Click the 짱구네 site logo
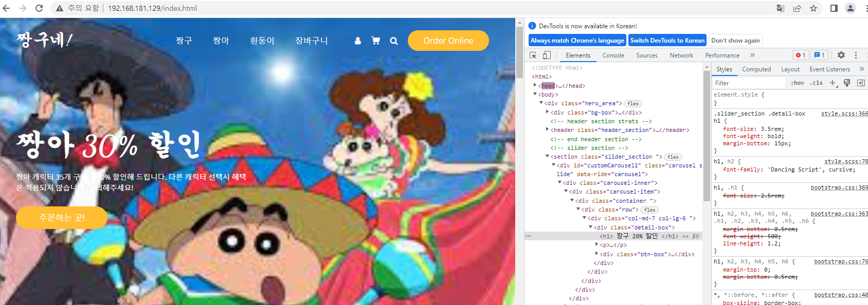Viewport: 868px width, 305px height. tap(45, 40)
